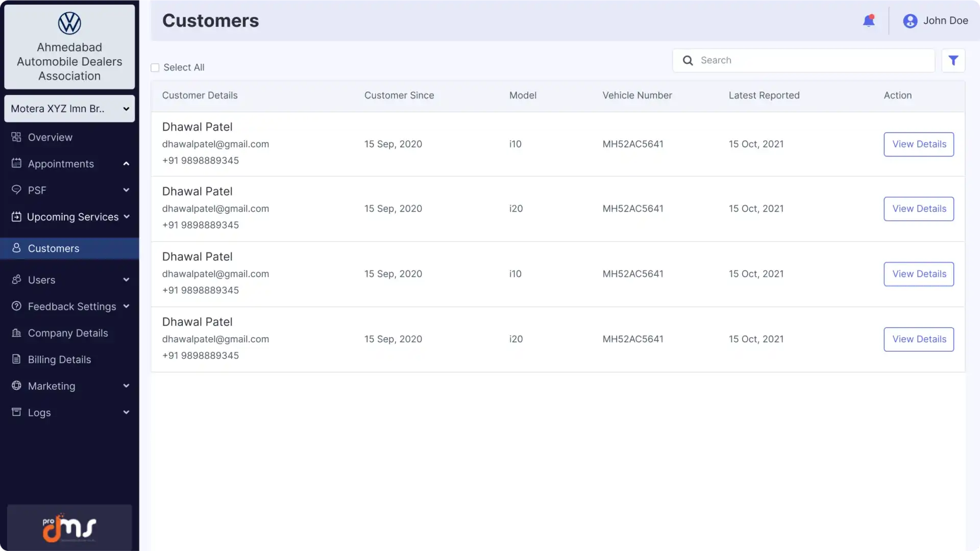Click View Details for second Dhawal Patel

pos(919,209)
